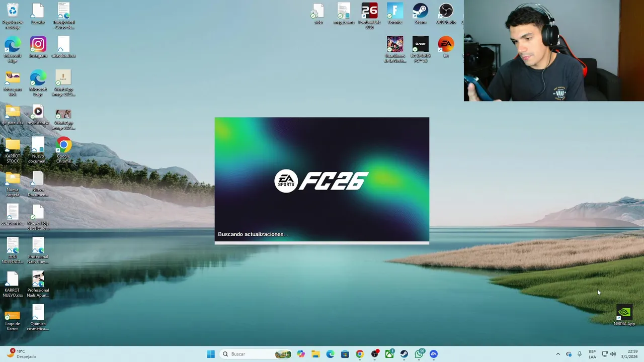Launch Football Life 2026 shortcut
The height and width of the screenshot is (362, 644).
pos(369,16)
